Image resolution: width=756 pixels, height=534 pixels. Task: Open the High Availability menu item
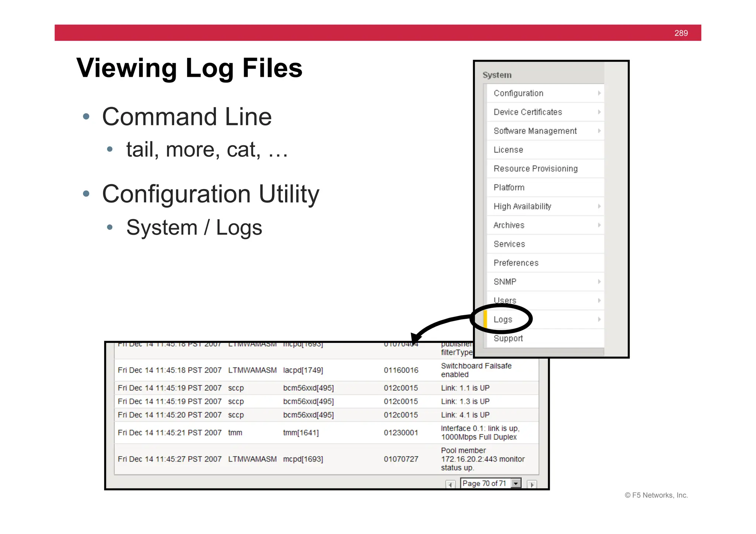coord(545,206)
